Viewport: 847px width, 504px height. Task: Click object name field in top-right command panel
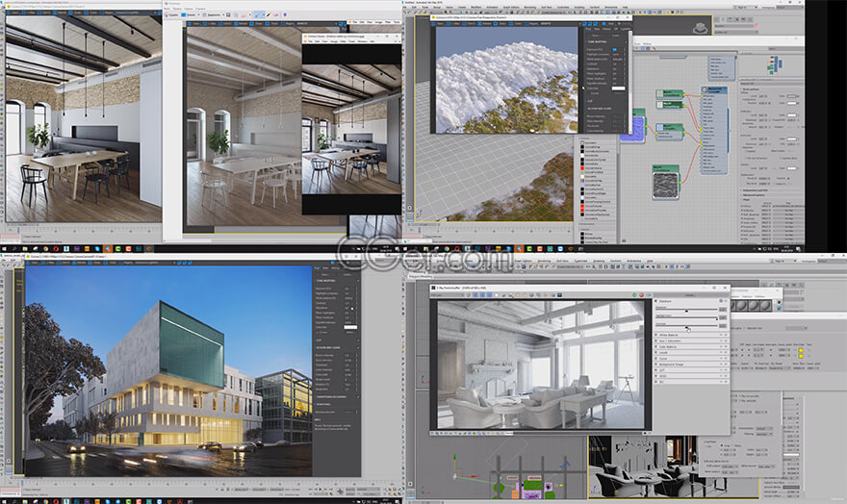pos(733,26)
